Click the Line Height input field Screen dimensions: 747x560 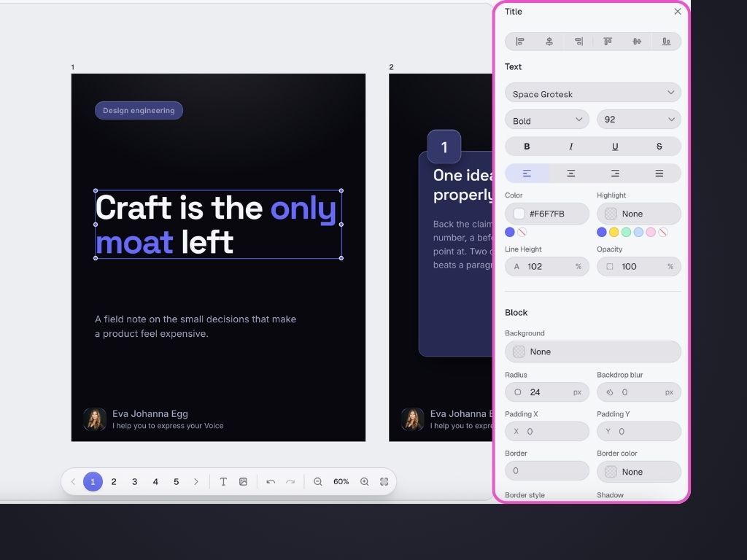pos(547,267)
